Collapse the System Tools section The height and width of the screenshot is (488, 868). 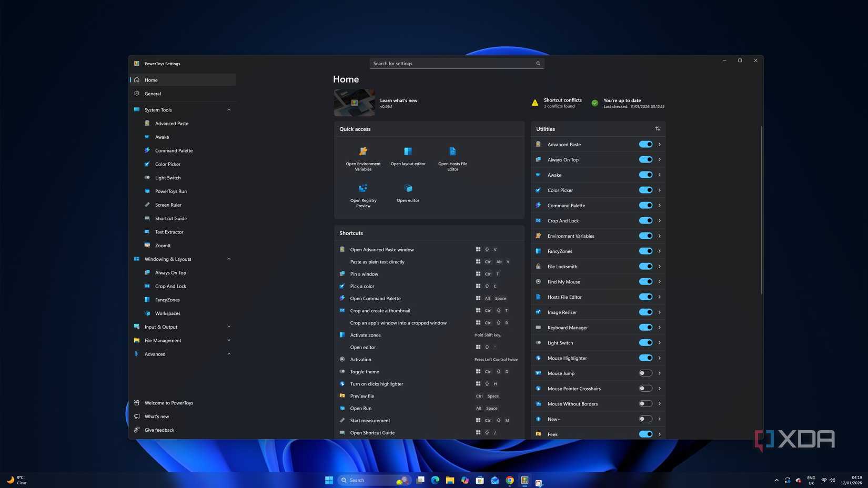point(229,110)
